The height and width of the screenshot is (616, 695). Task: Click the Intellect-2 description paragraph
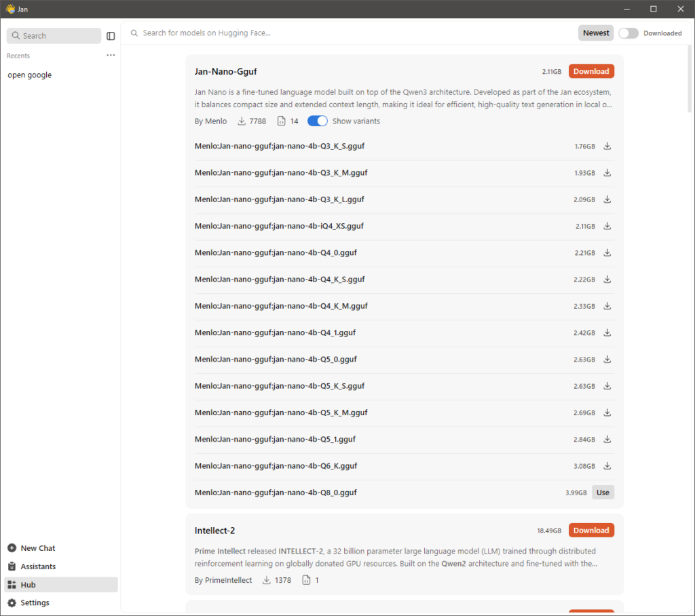(396, 558)
